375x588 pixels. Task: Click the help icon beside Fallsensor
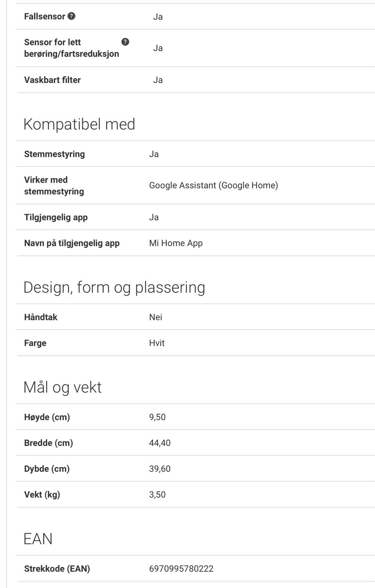[x=71, y=16]
